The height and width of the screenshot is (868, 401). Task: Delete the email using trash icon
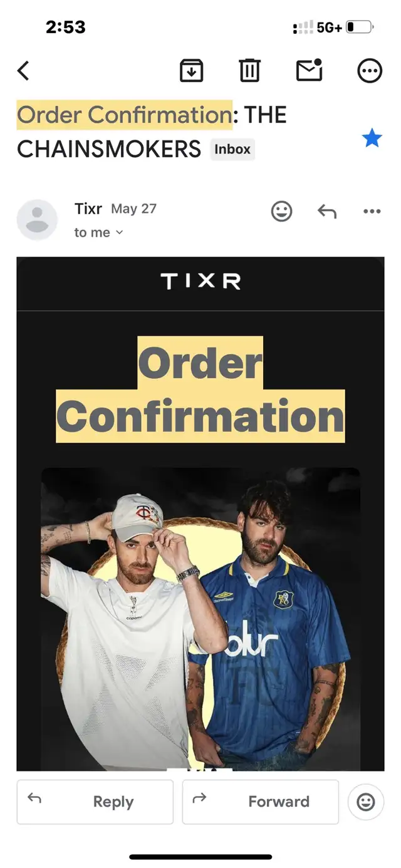pyautogui.click(x=250, y=70)
